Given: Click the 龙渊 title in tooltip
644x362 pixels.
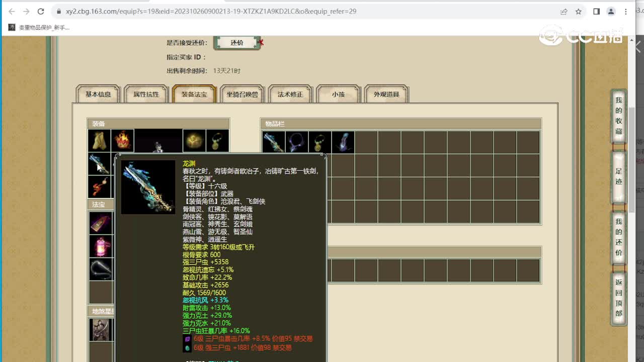Looking at the screenshot, I should pos(189,163).
